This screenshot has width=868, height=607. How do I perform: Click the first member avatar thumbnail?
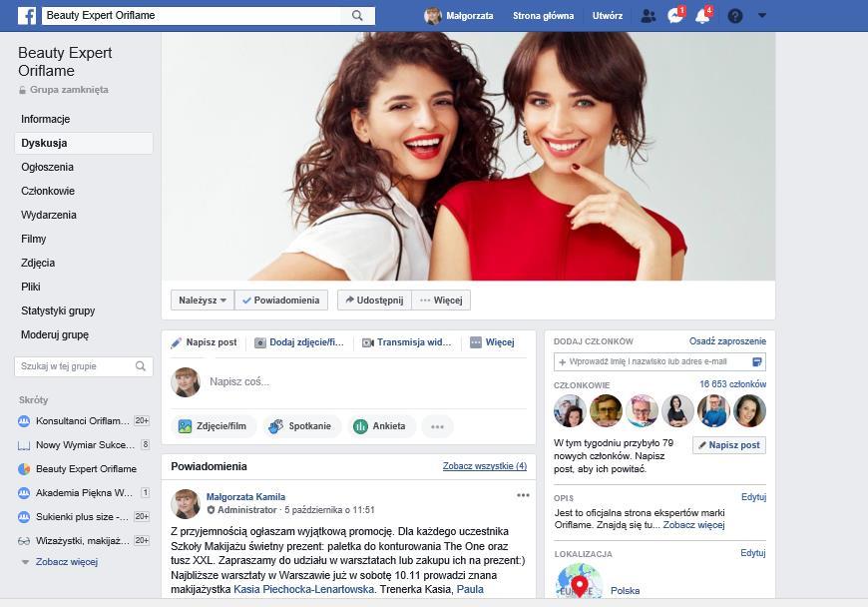[570, 411]
